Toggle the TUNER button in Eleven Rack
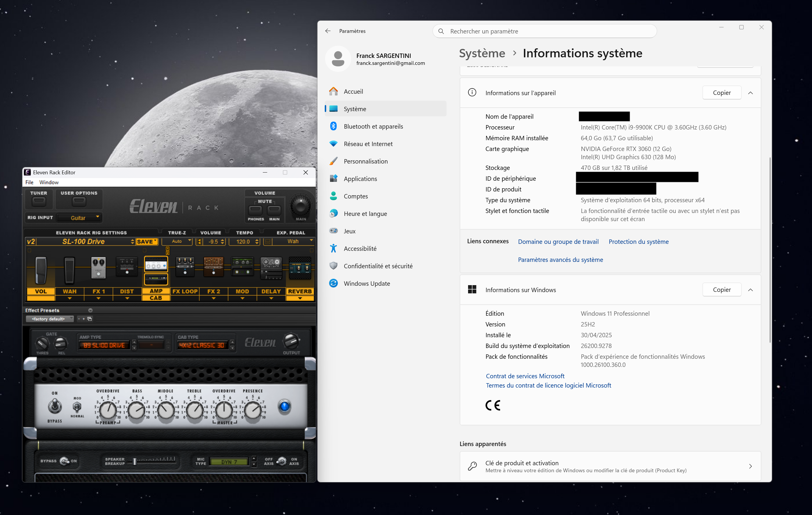The image size is (812, 515). coord(39,202)
